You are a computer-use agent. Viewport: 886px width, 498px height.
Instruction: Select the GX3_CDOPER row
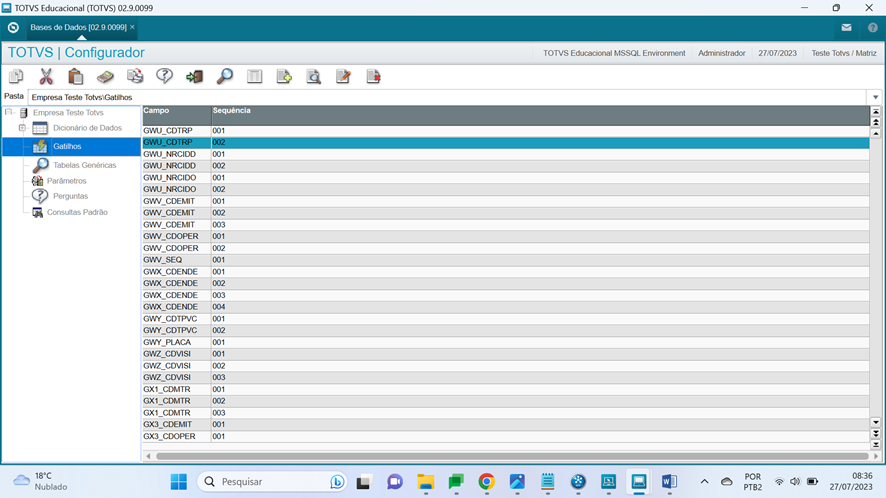pyautogui.click(x=506, y=436)
